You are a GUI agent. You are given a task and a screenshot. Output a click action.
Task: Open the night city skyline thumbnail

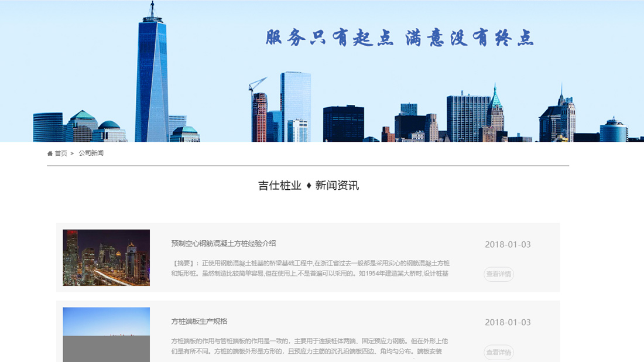coord(107,258)
